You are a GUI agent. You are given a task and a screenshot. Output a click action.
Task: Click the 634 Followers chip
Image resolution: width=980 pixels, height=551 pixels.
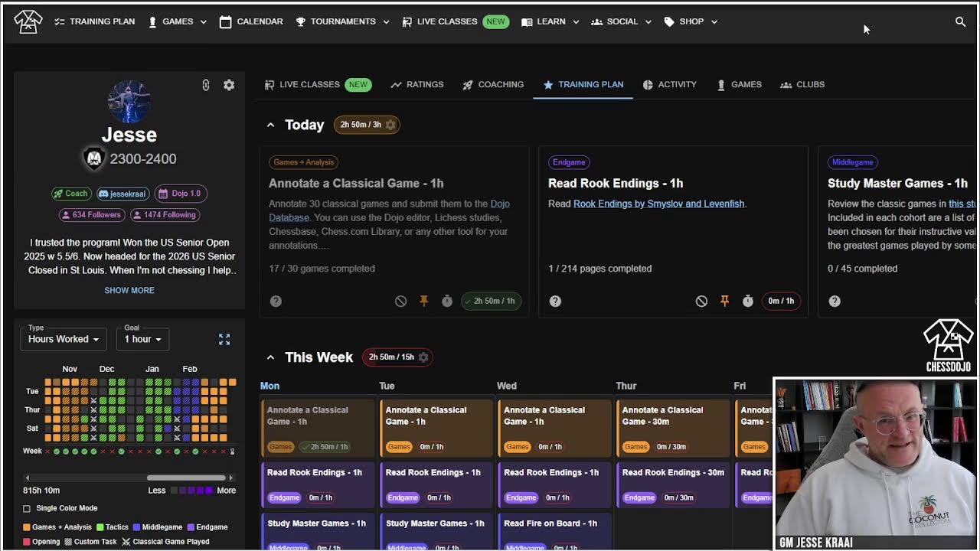(90, 215)
